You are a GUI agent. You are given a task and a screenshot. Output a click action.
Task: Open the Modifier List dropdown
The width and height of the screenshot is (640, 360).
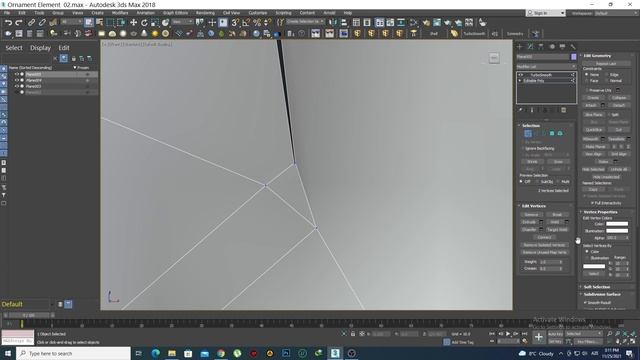pos(546,67)
